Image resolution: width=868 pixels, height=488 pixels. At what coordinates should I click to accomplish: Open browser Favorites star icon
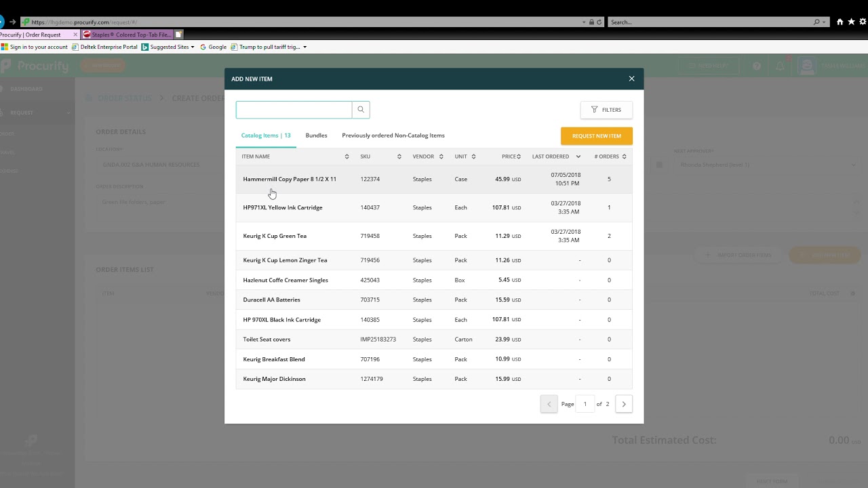pyautogui.click(x=851, y=22)
